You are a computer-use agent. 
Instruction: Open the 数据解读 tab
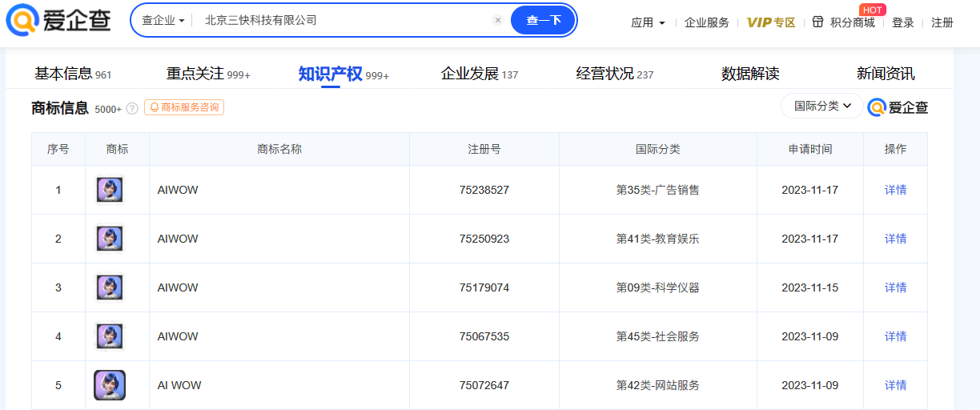click(x=750, y=74)
